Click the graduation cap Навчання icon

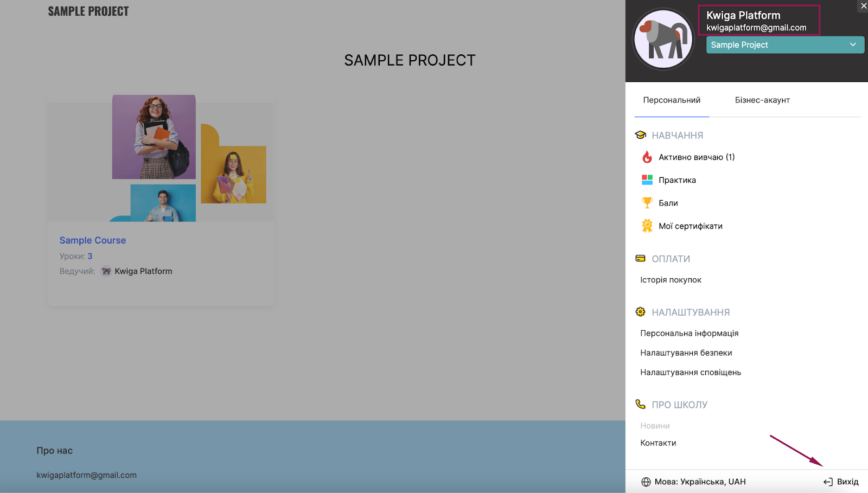[x=641, y=135]
